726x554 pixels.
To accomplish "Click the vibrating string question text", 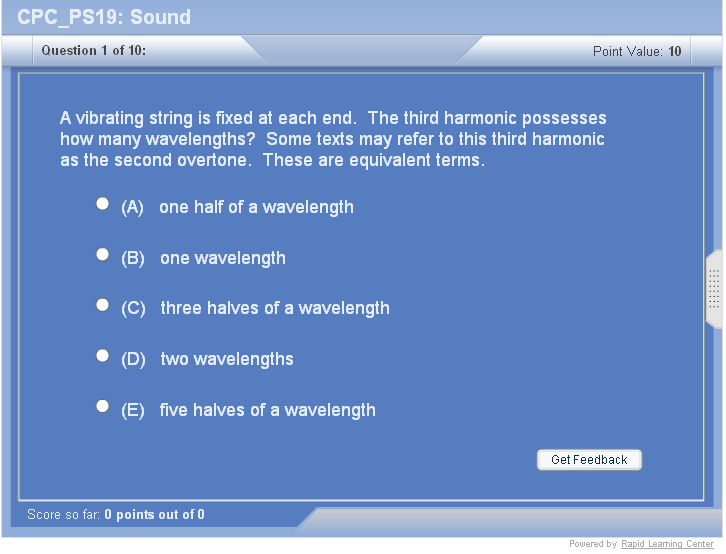I will (333, 139).
